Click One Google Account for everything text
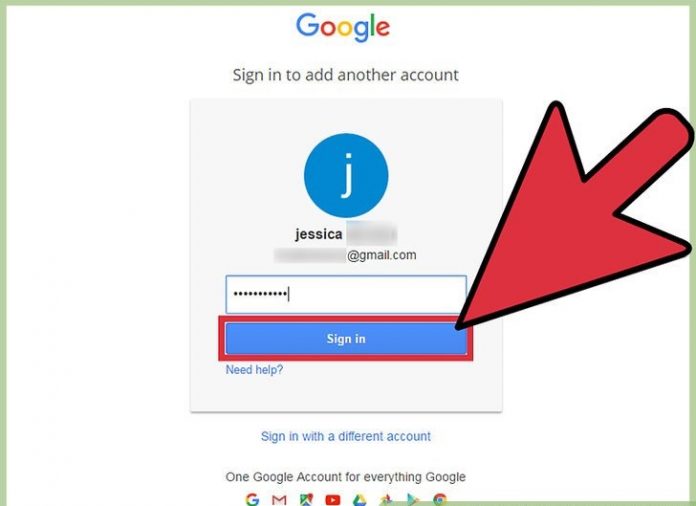This screenshot has width=696, height=506. (x=346, y=477)
